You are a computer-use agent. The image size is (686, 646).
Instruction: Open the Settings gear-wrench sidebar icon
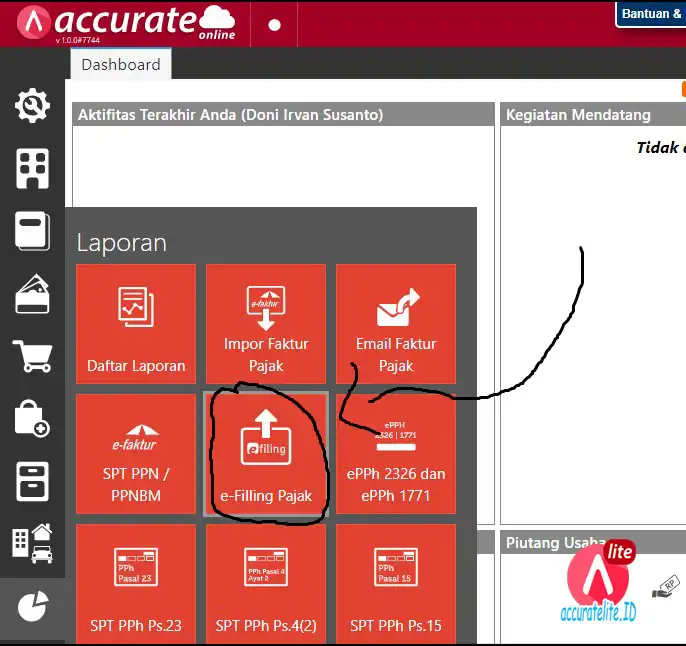pyautogui.click(x=32, y=105)
